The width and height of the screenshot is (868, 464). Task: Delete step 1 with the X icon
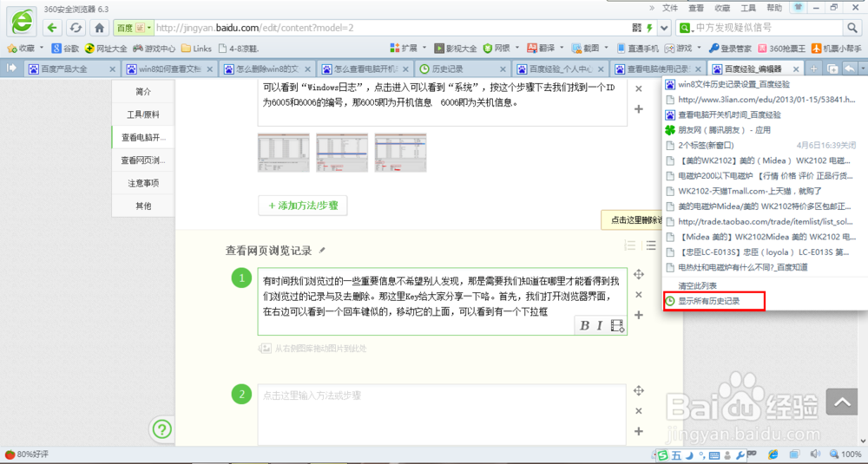point(638,295)
